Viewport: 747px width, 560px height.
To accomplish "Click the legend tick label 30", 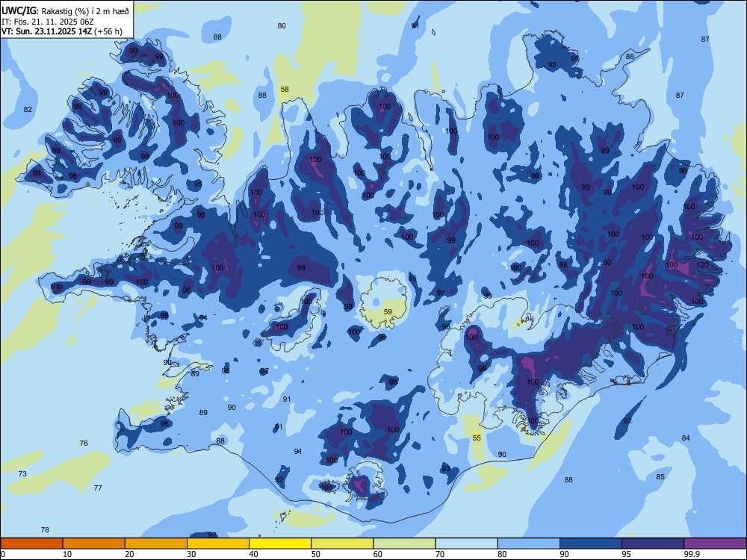I will (191, 554).
